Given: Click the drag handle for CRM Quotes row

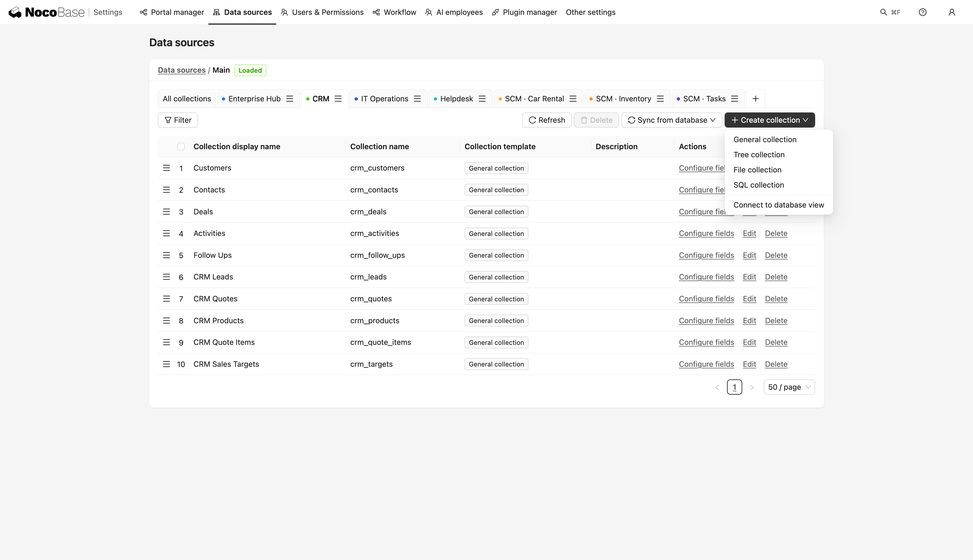Looking at the screenshot, I should (166, 299).
